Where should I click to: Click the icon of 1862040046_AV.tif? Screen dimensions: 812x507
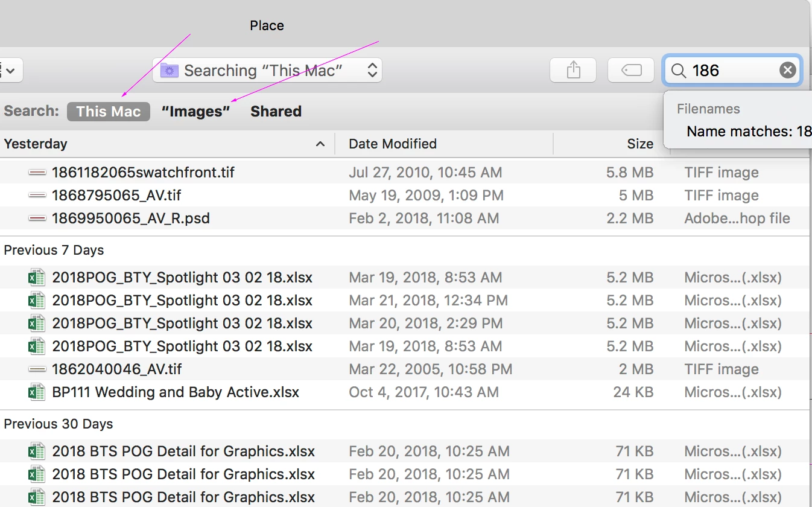pyautogui.click(x=37, y=369)
